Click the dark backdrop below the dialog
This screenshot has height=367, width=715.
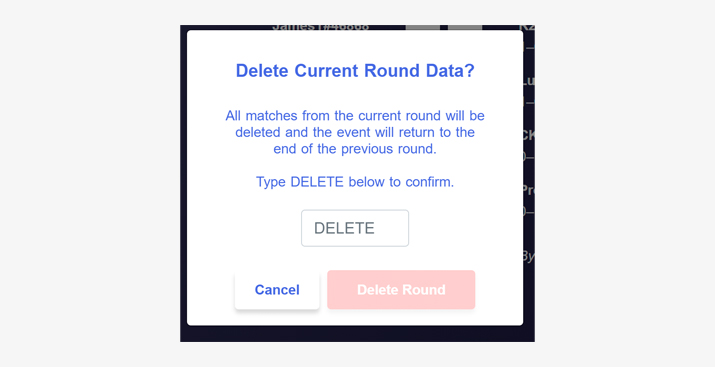pyautogui.click(x=357, y=334)
